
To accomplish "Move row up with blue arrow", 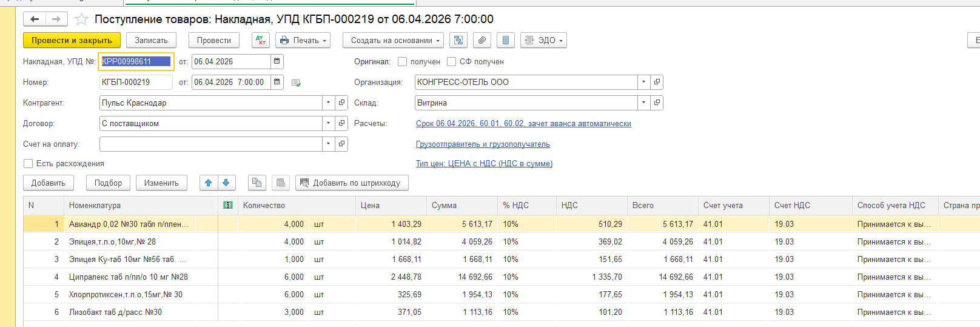I will tap(209, 183).
